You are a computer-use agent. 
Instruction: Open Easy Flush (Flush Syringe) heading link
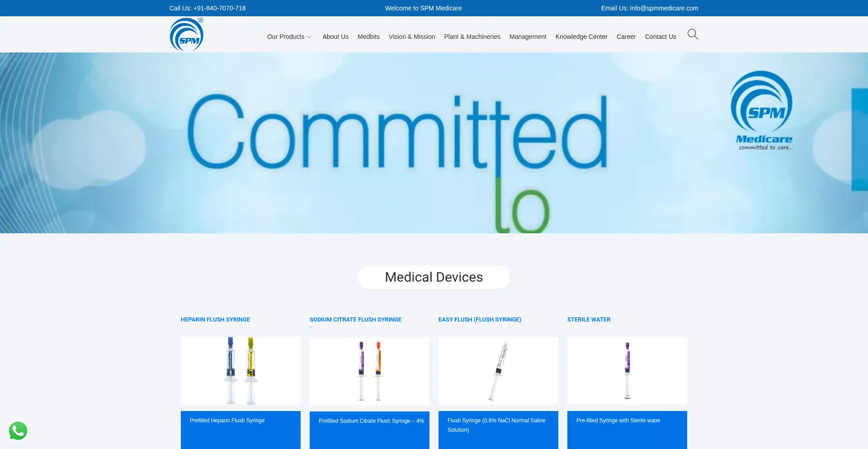(x=480, y=320)
